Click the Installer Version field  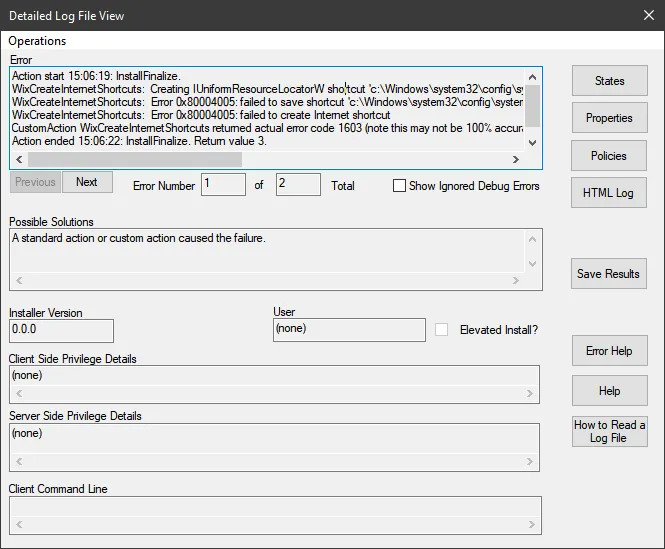coord(61,331)
